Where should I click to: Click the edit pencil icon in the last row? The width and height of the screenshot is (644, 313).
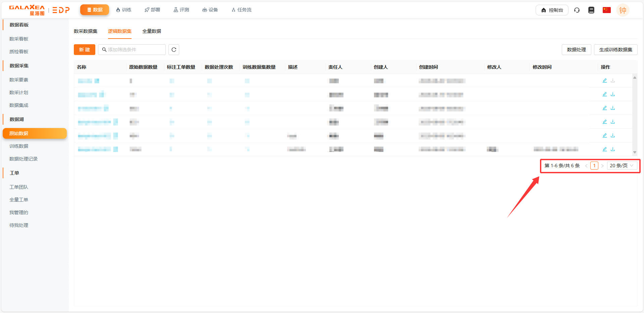pos(605,149)
